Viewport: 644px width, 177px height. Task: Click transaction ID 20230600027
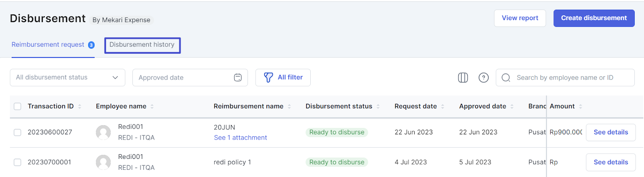pyautogui.click(x=50, y=132)
